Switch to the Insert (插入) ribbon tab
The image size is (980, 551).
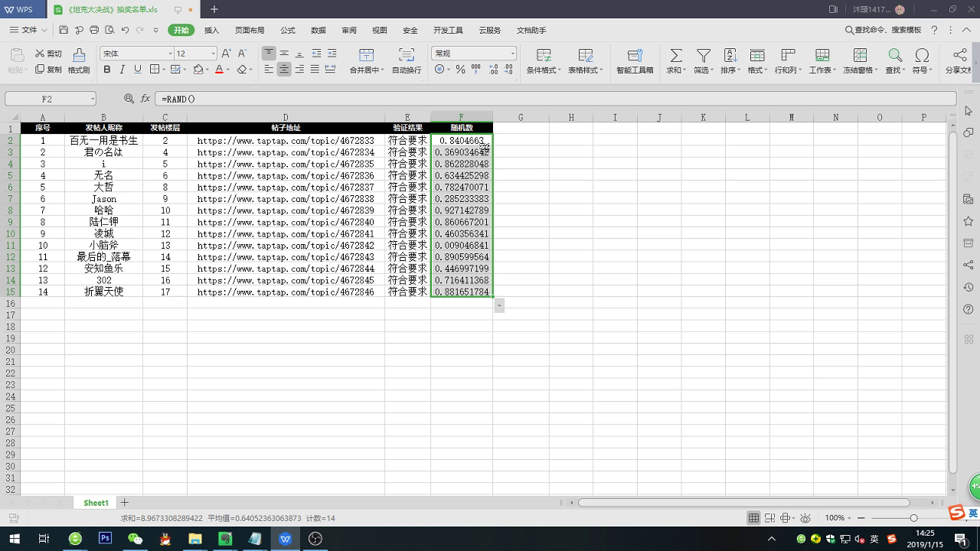pyautogui.click(x=211, y=31)
